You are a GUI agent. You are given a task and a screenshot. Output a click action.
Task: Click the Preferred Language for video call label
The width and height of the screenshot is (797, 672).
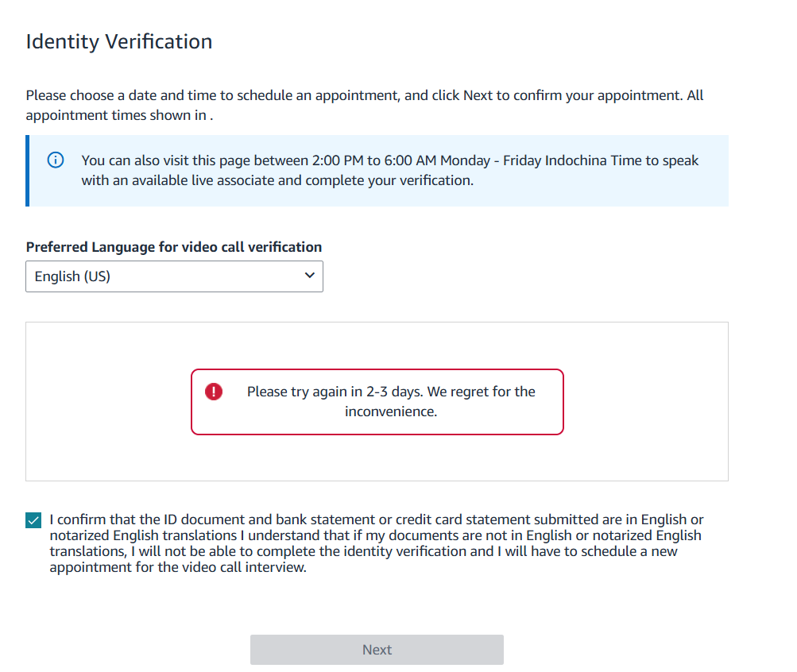click(174, 247)
